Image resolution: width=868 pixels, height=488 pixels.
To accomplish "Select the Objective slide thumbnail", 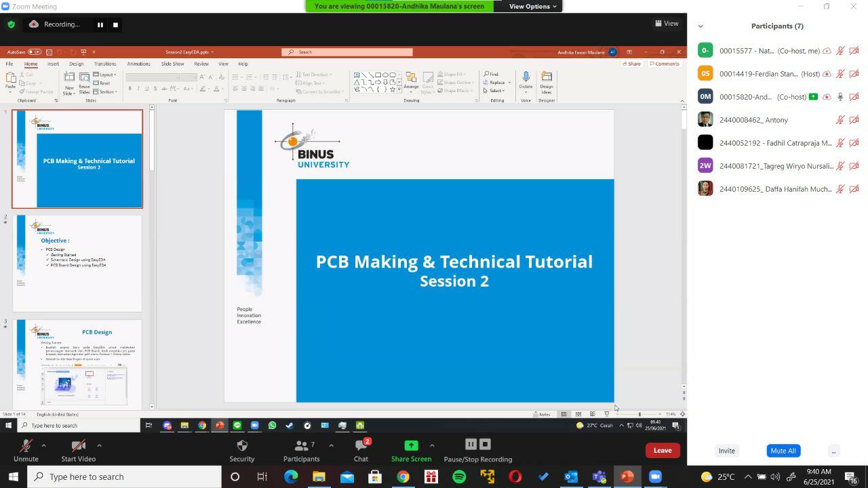I will (77, 263).
